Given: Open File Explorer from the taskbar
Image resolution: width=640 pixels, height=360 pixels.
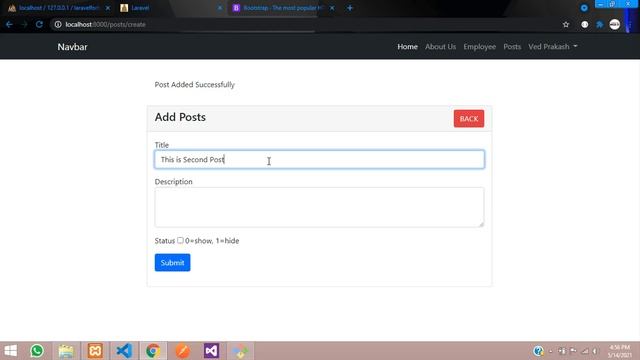Looking at the screenshot, I should click(x=66, y=351).
